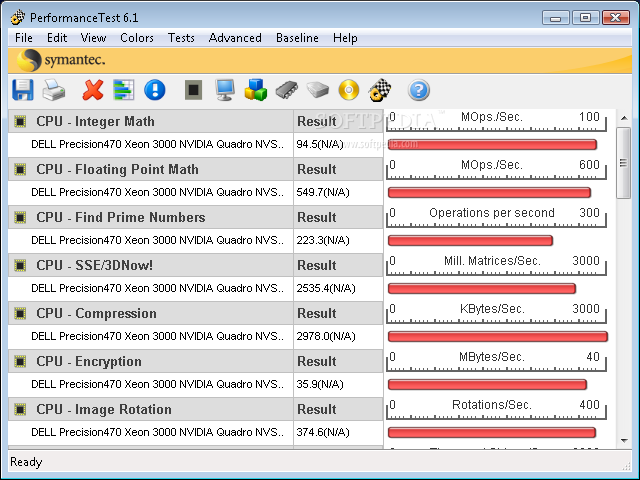
Task: Open the View menu
Action: coord(93,38)
